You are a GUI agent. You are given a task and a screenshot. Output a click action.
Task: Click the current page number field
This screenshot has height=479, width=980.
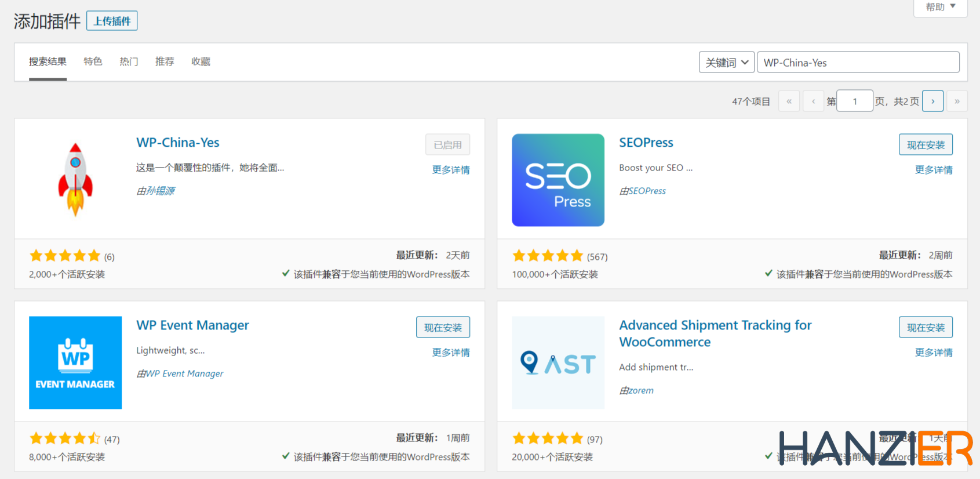click(855, 101)
